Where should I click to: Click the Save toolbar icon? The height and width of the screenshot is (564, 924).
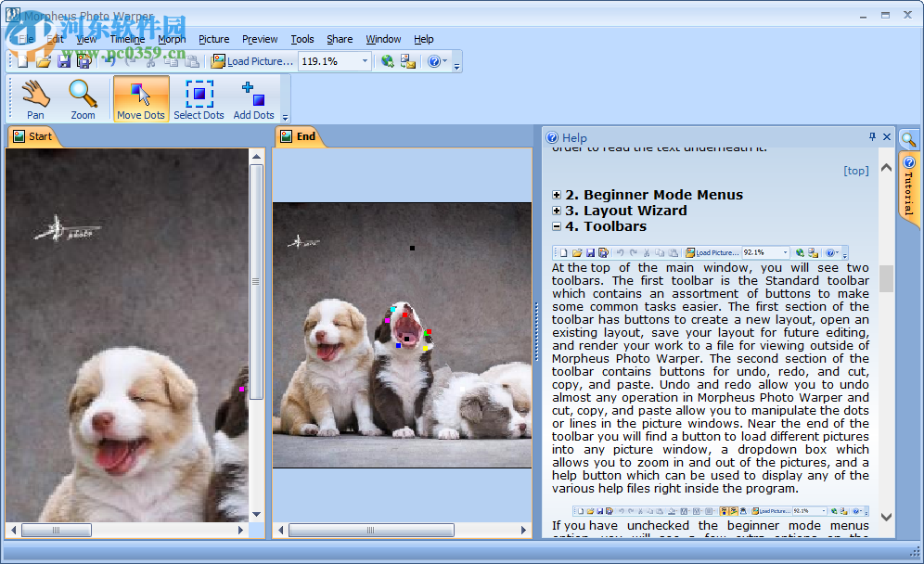[x=63, y=61]
